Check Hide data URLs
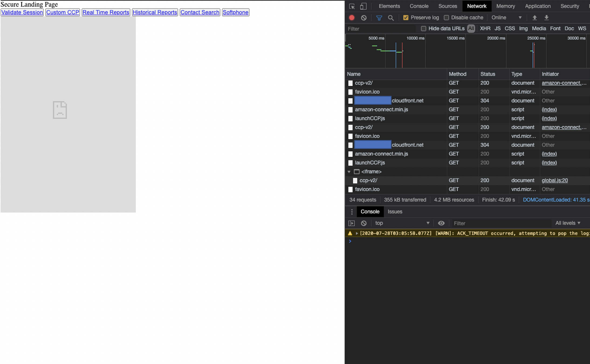This screenshot has width=590, height=364. (x=423, y=28)
